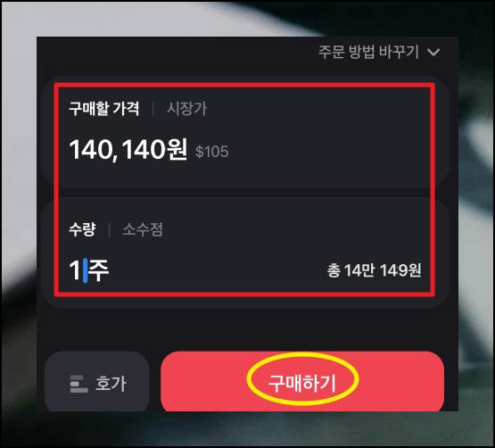
Task: Open the 주문 방법 바꾸기 text menu
Action: tap(368, 52)
